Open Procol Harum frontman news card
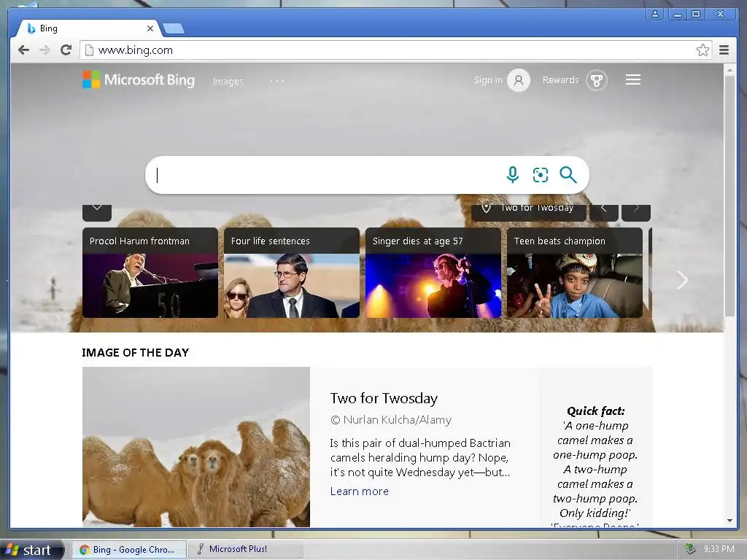 tap(150, 273)
